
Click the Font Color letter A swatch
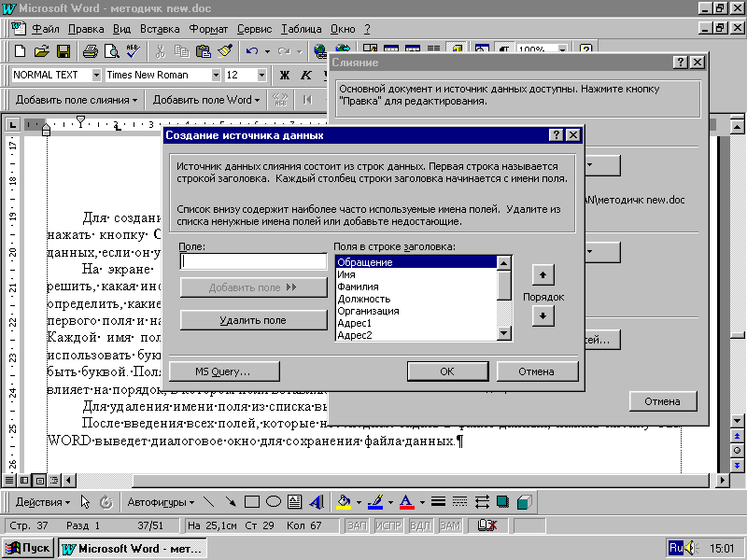point(406,502)
